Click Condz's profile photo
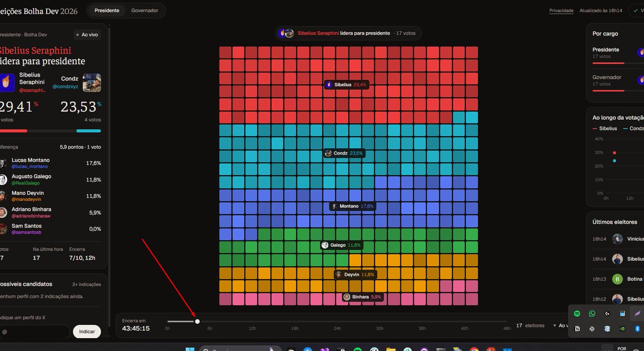Image resolution: width=644 pixels, height=351 pixels. (92, 83)
